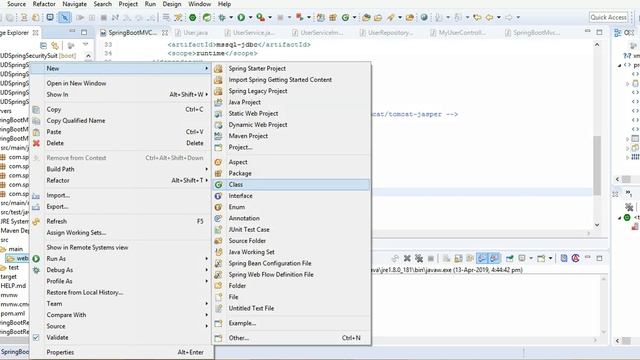Click Assign Working Sets...
The width and height of the screenshot is (640, 360).
(x=76, y=233)
